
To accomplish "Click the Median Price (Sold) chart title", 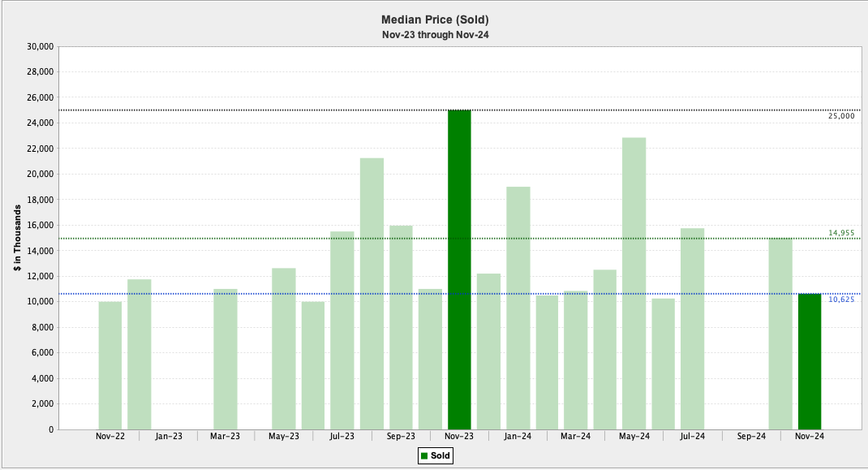I will [435, 19].
